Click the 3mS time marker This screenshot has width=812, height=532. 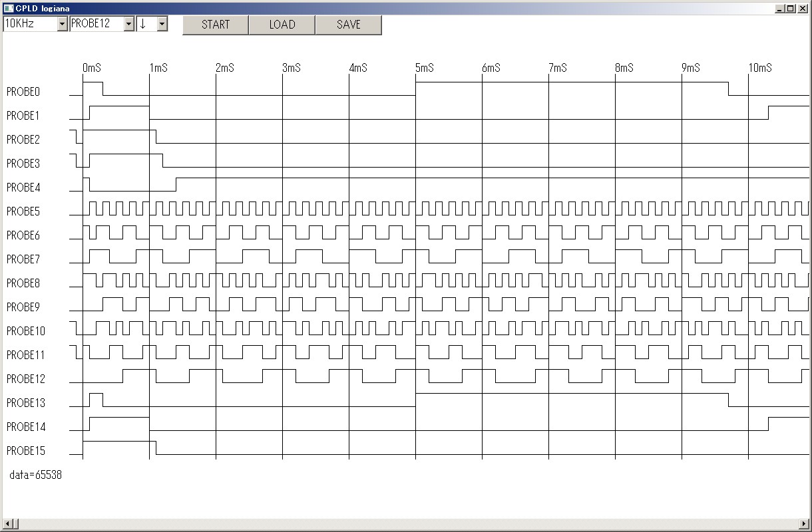tap(292, 68)
